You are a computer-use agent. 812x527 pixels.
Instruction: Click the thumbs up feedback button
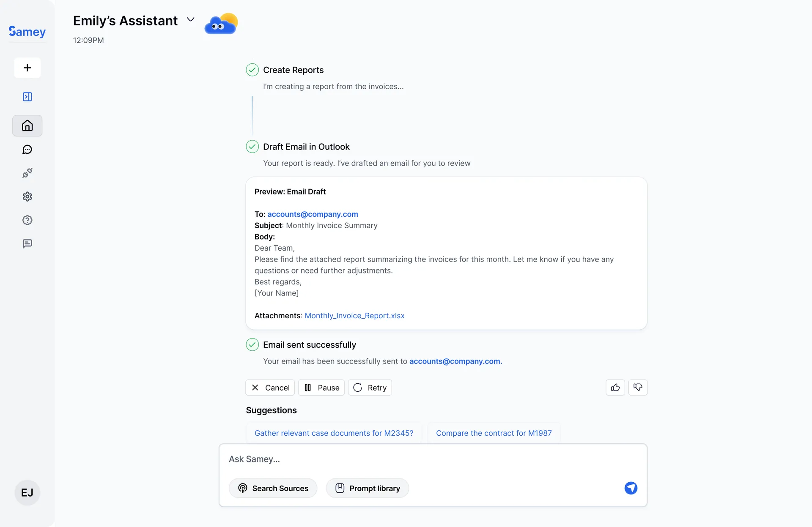coord(615,388)
